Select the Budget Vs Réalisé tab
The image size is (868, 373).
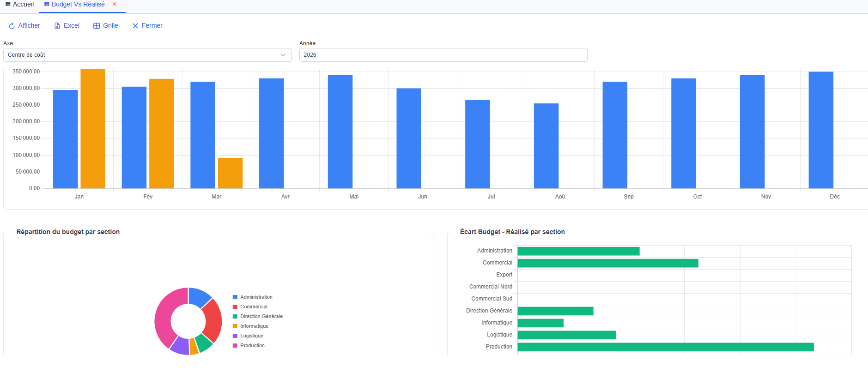[x=78, y=4]
